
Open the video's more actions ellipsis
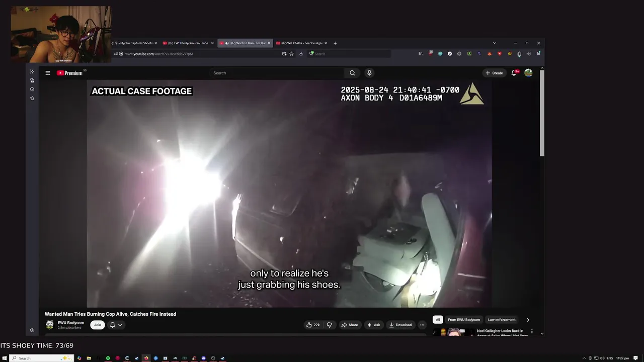coord(422,325)
